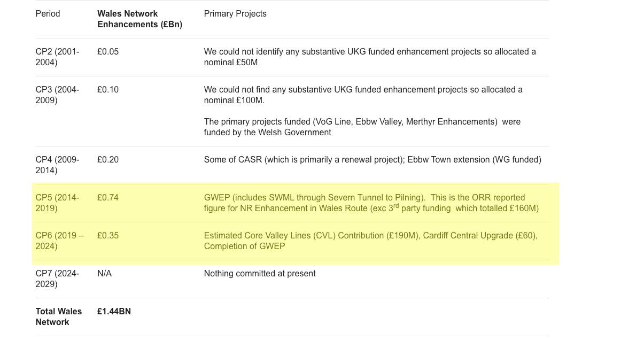Select the highlighted CP5 (2014-2019) cell
This screenshot has height=348, width=644.
pyautogui.click(x=57, y=203)
